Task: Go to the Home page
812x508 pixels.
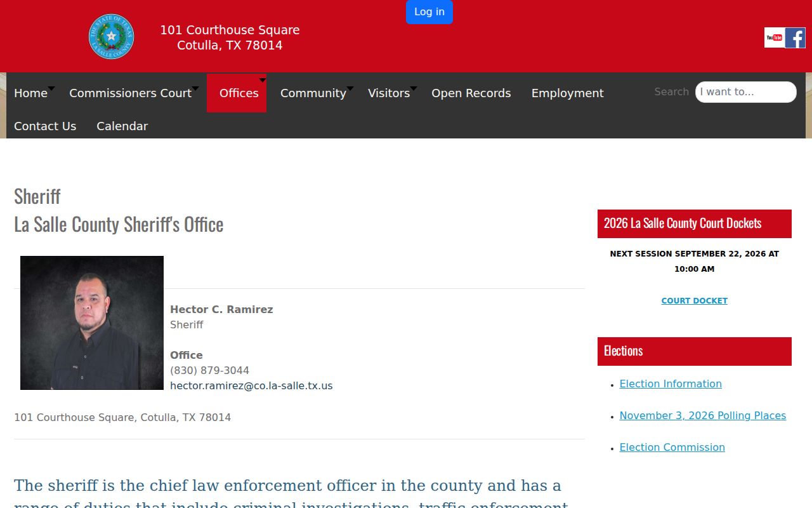Action: coord(30,93)
